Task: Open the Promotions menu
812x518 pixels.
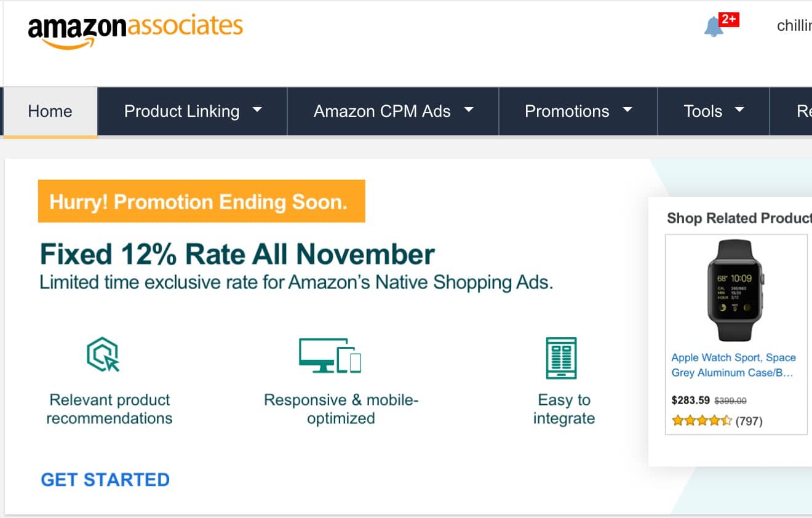Action: tap(578, 111)
